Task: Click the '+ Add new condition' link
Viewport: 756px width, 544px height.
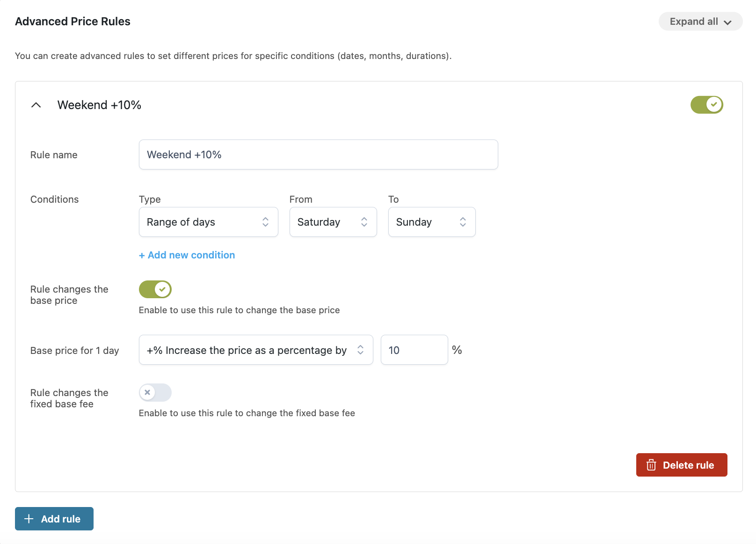Action: (x=187, y=255)
